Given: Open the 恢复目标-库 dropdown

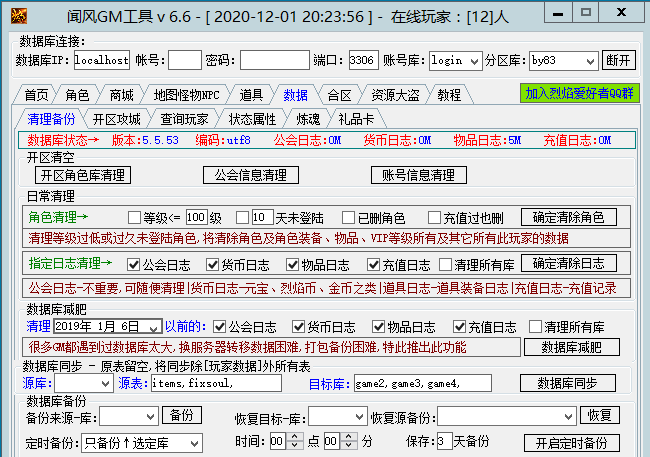Looking at the screenshot, I should coord(359,416).
